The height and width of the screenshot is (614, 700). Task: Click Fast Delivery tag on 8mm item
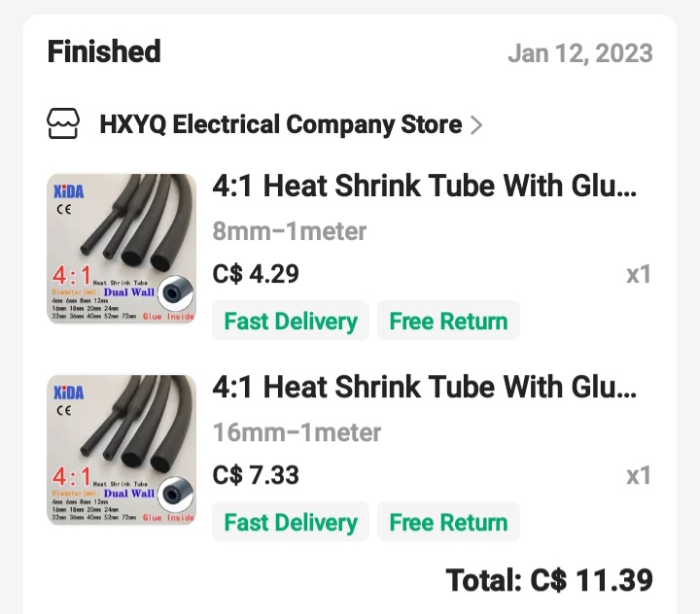[x=291, y=322]
